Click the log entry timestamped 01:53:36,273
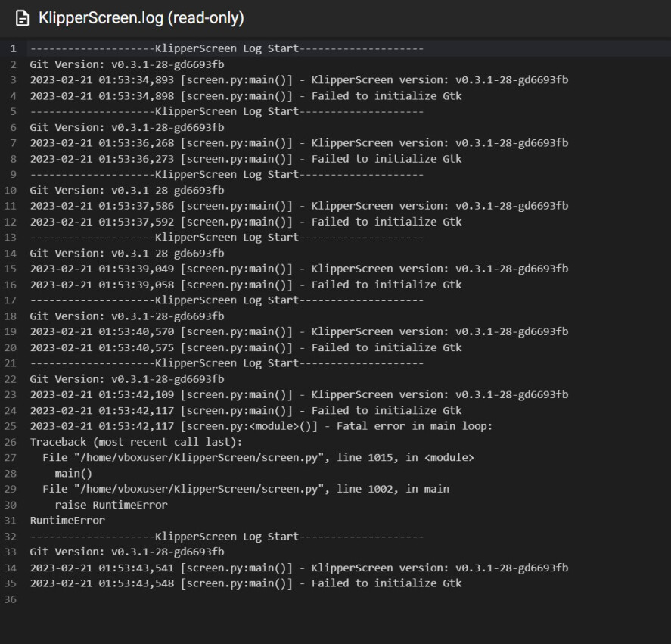The width and height of the screenshot is (671, 644). pos(246,159)
